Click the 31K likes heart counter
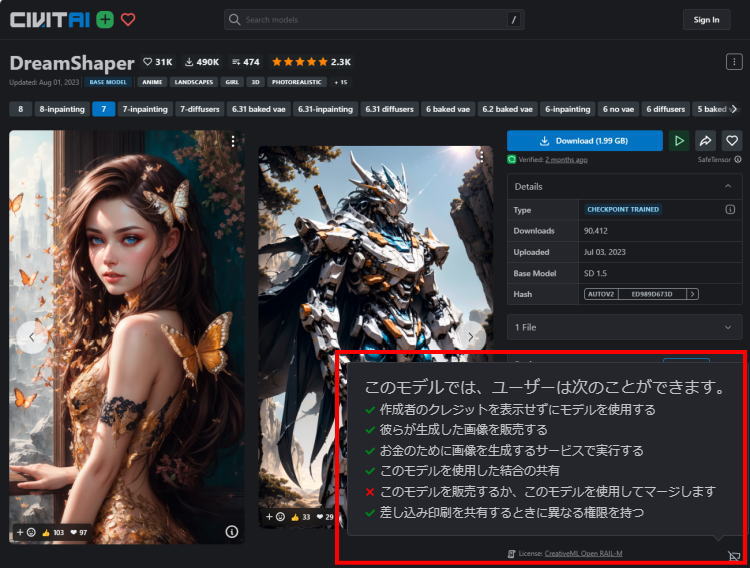Screen dimensions: 750x568 158,62
